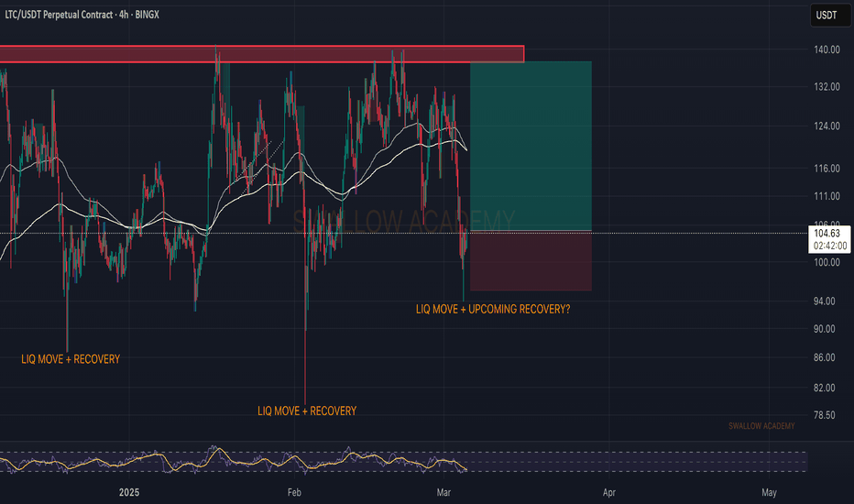Click the USDT currency button

coord(829,16)
